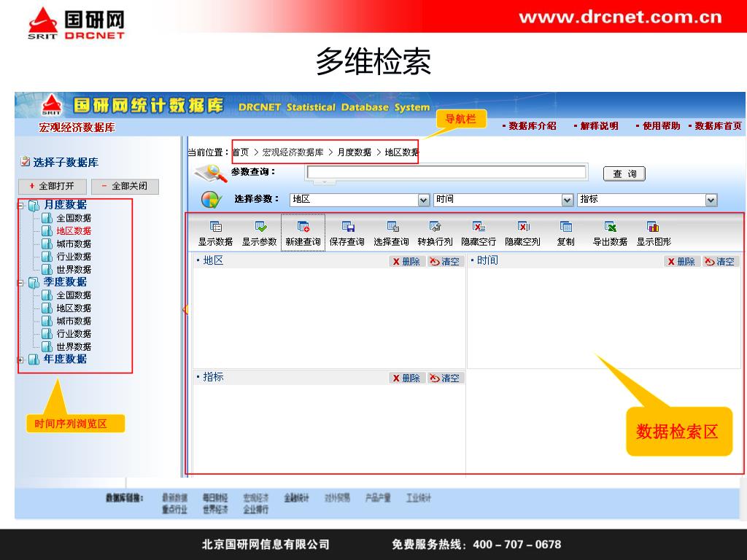Hide empty columns via 隐藏空列
Image resolution: width=747 pixels, height=560 pixels.
522,233
